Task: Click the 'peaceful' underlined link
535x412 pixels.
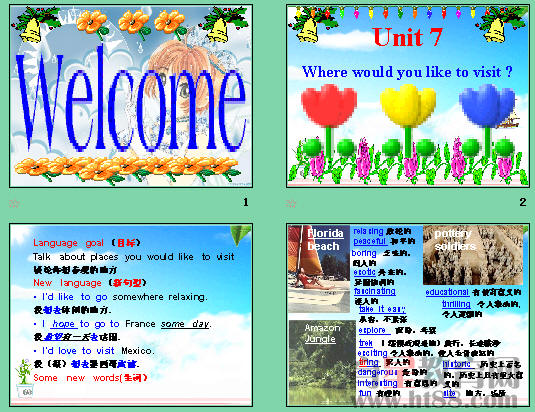Action: pos(370,241)
